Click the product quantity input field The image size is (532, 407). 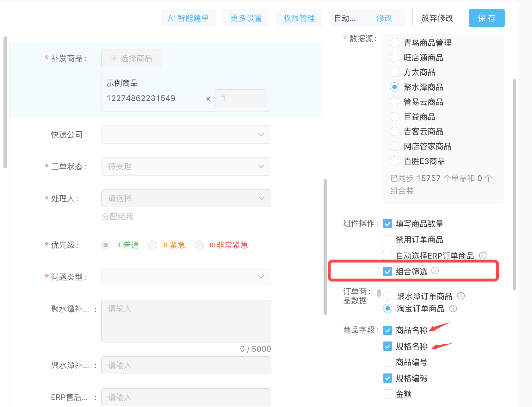tap(241, 98)
